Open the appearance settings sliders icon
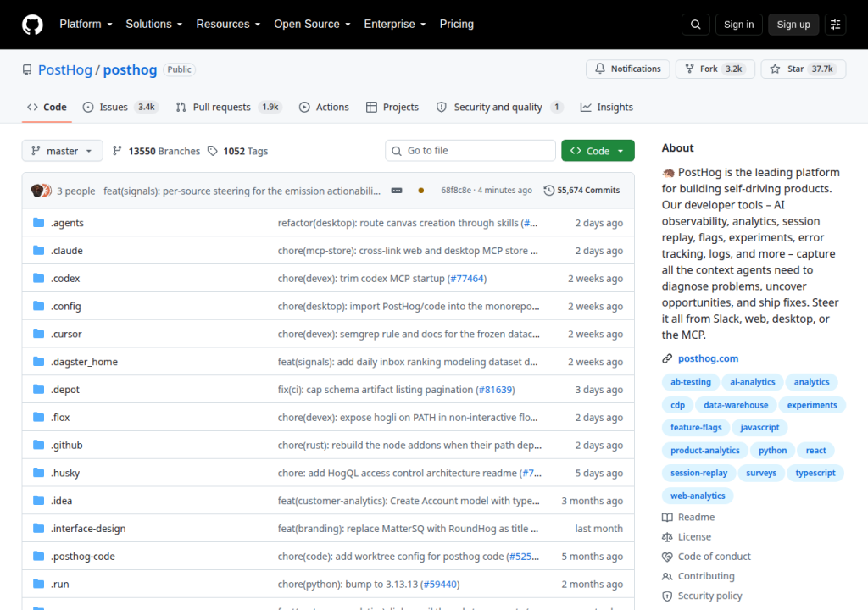 click(x=835, y=25)
